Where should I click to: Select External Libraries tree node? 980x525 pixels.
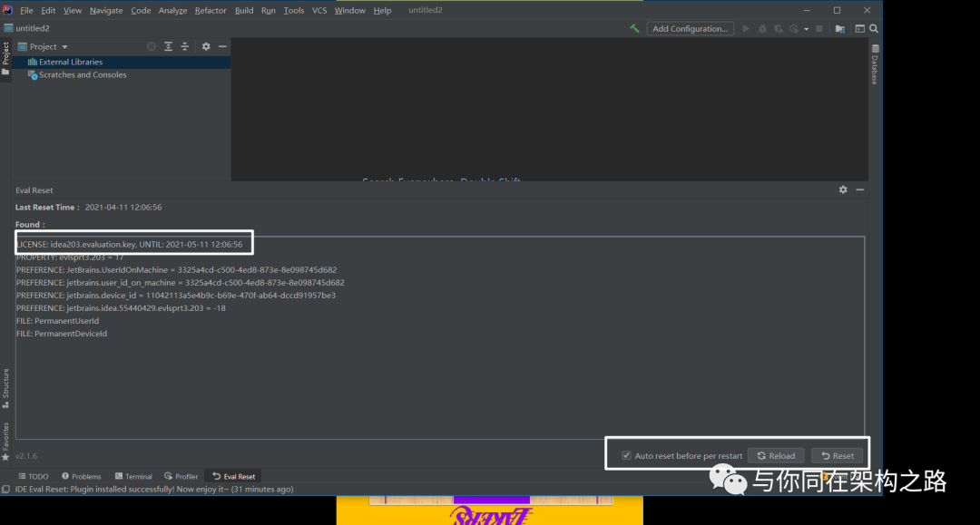pos(70,62)
